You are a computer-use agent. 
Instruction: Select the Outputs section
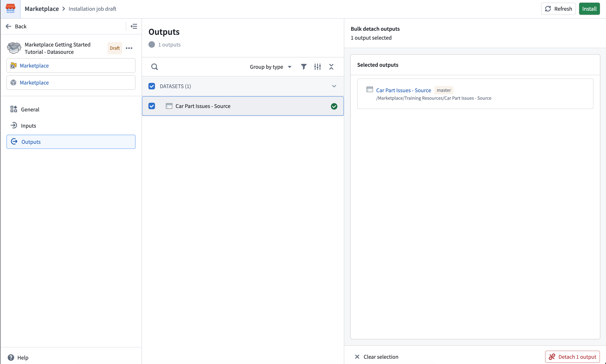tap(71, 142)
